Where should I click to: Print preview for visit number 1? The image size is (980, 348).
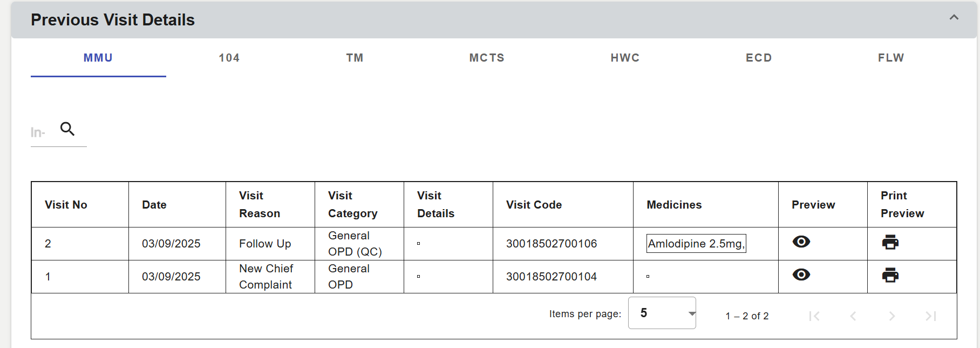click(x=890, y=276)
